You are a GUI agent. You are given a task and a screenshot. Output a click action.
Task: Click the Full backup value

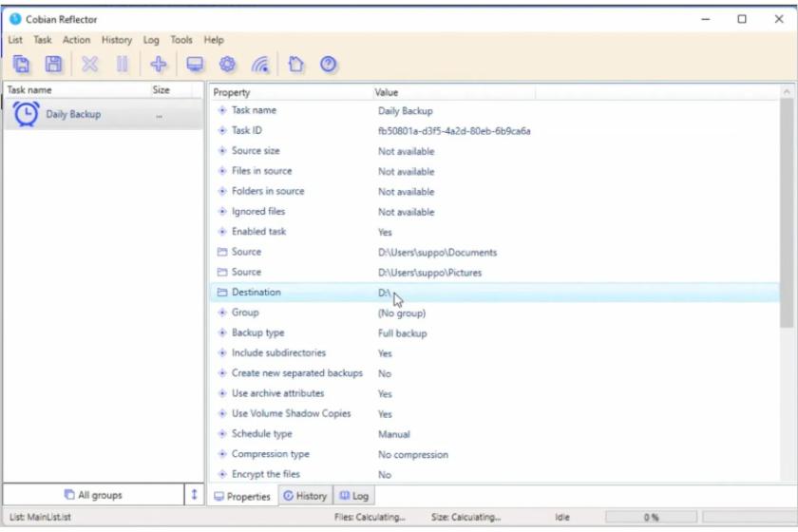coord(402,333)
